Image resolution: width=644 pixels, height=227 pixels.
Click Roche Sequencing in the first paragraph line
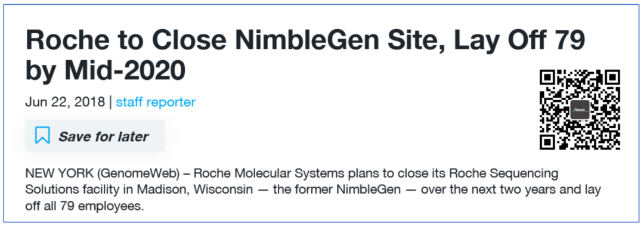point(504,174)
